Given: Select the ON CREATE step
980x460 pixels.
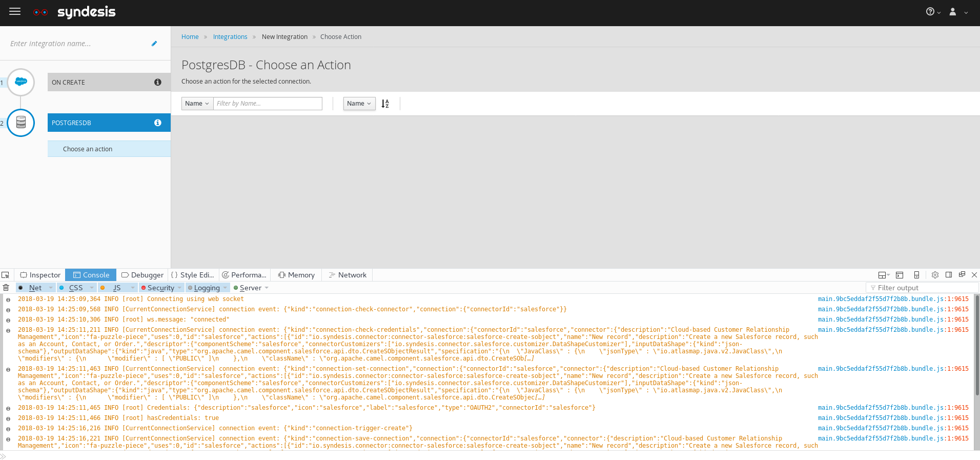Looking at the screenshot, I should 109,82.
